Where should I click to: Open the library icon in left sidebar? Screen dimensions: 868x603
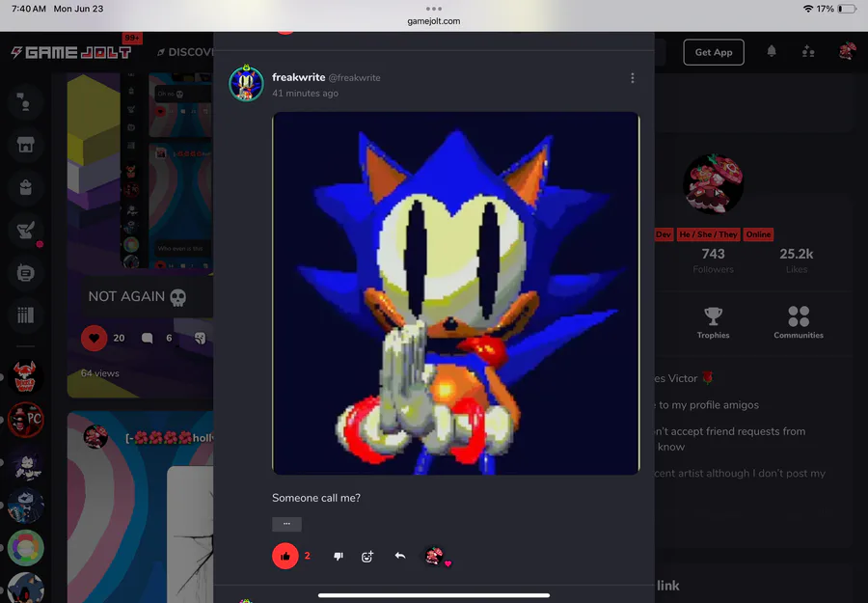click(x=25, y=315)
